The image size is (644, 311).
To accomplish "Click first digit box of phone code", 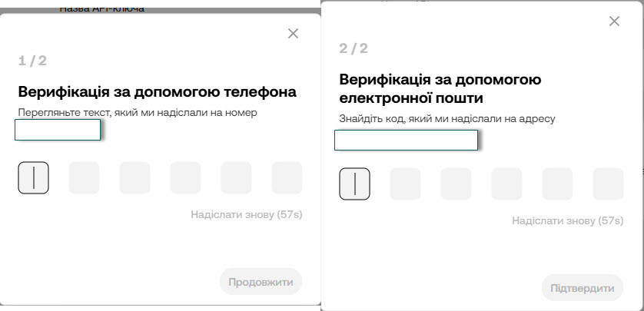I will [x=34, y=178].
